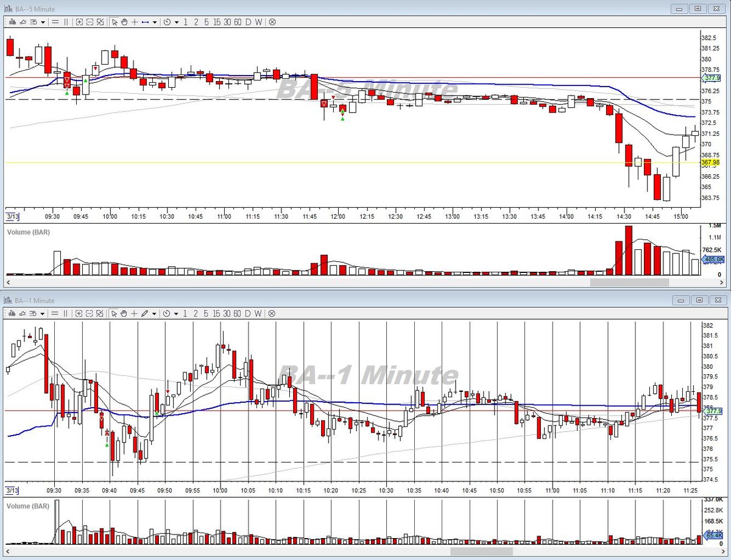This screenshot has height=560, width=731.
Task: Select horizontal line drawing tool in BA 5 Minute
Action: pos(145,22)
